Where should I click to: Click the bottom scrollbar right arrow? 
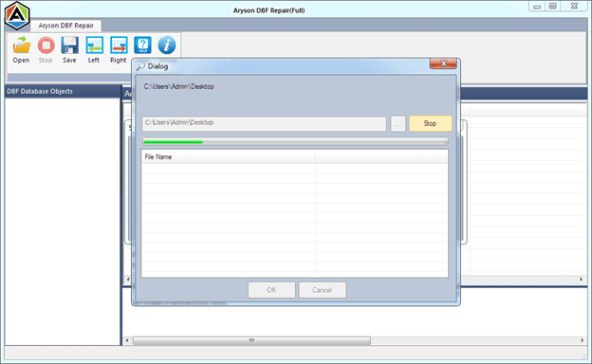(x=583, y=340)
